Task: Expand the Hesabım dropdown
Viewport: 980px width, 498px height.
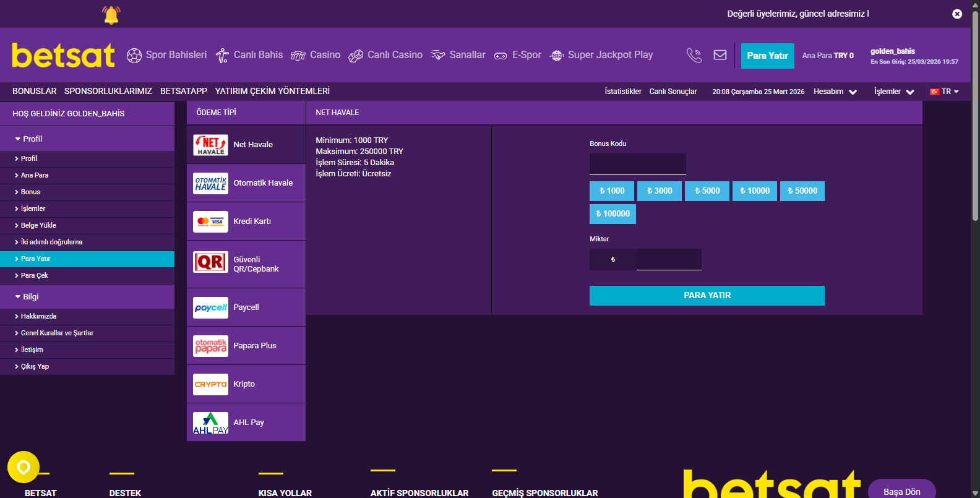Action: coord(835,92)
